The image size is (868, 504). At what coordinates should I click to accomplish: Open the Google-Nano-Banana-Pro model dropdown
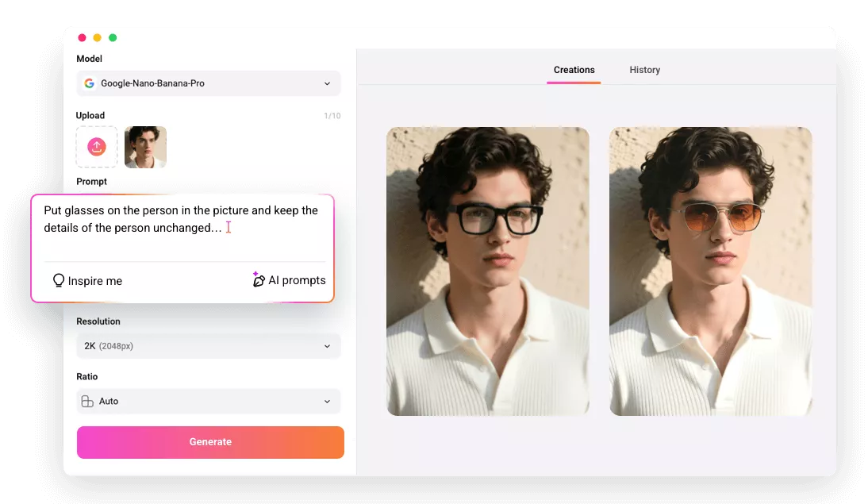pyautogui.click(x=208, y=83)
